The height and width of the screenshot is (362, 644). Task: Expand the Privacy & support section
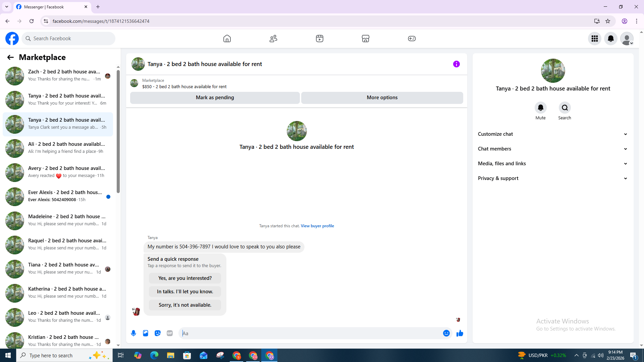click(x=552, y=178)
